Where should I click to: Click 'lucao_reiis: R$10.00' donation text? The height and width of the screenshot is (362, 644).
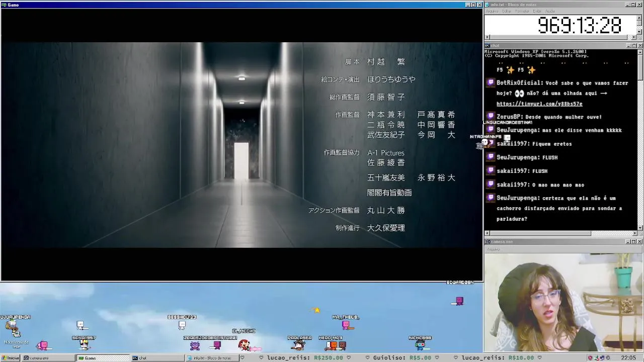(x=498, y=358)
